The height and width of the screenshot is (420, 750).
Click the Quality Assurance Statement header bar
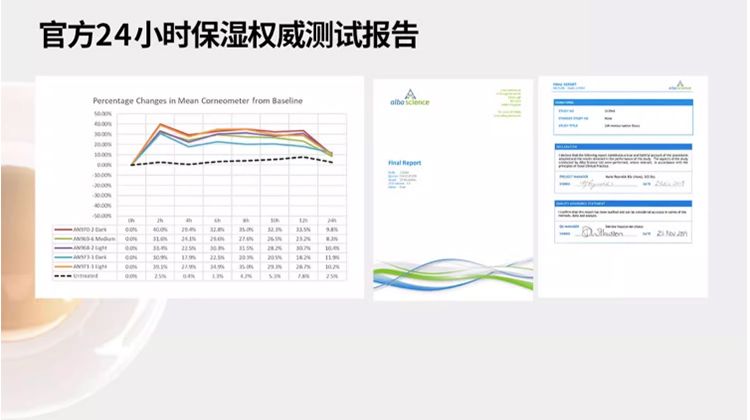click(623, 203)
